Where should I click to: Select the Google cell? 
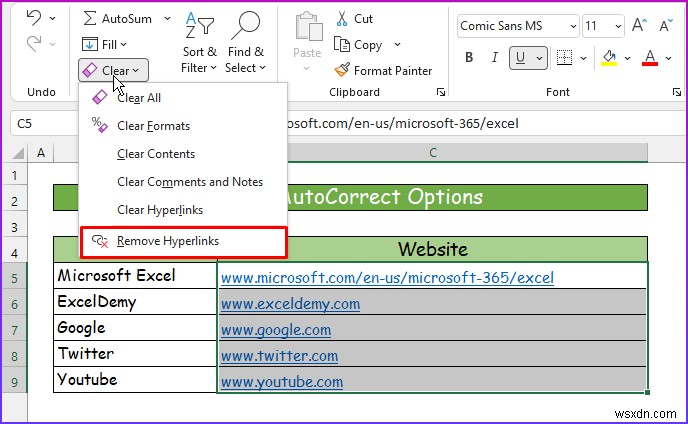[135, 327]
